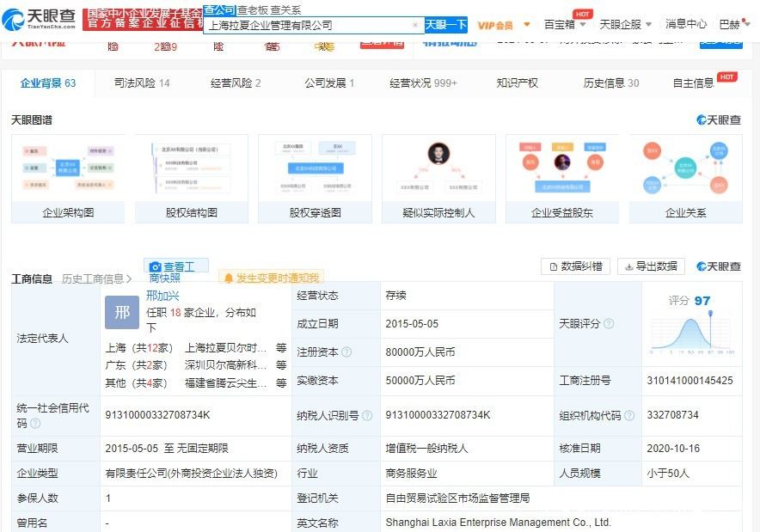Select the 查公司 search tab
This screenshot has height=532, width=760.
point(219,9)
